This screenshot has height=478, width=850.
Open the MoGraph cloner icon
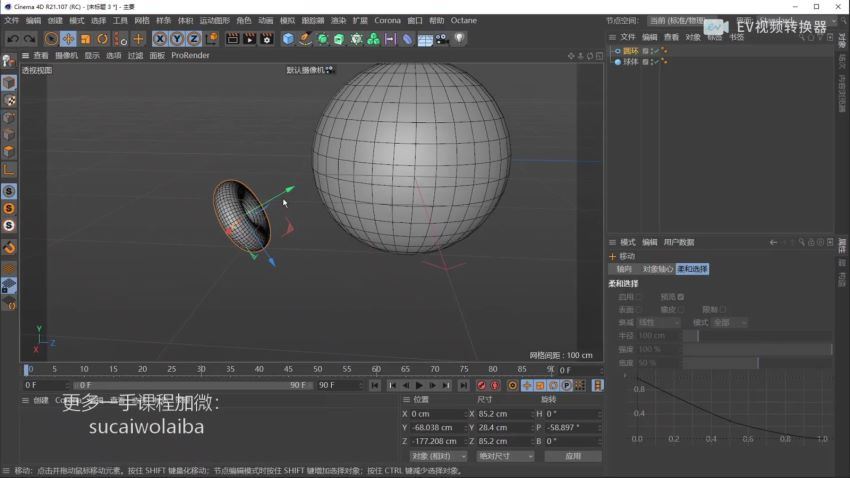[x=374, y=39]
